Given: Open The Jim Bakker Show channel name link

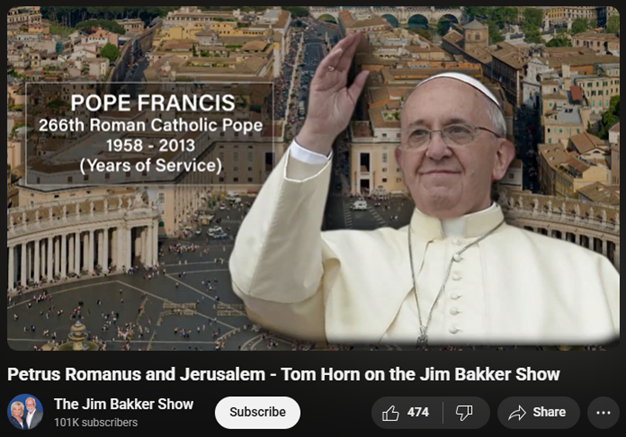Looking at the screenshot, I should (x=124, y=404).
